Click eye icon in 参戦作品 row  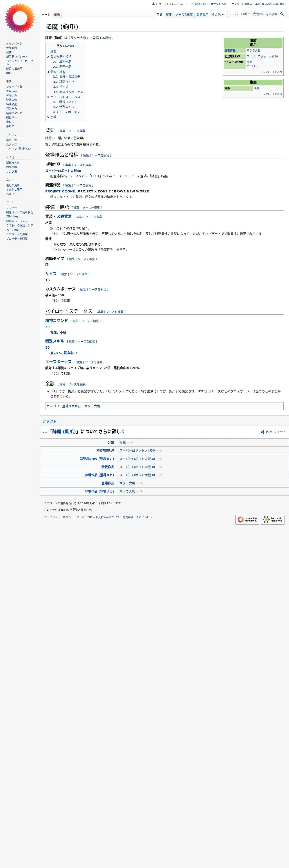(x=161, y=467)
